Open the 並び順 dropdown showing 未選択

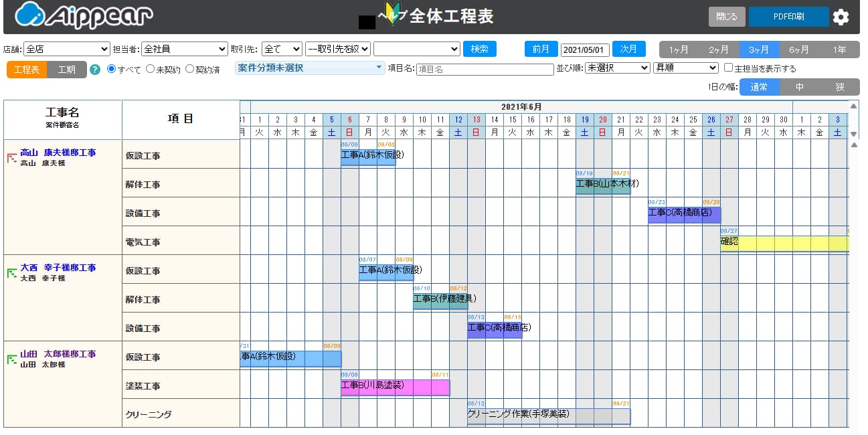(x=618, y=68)
